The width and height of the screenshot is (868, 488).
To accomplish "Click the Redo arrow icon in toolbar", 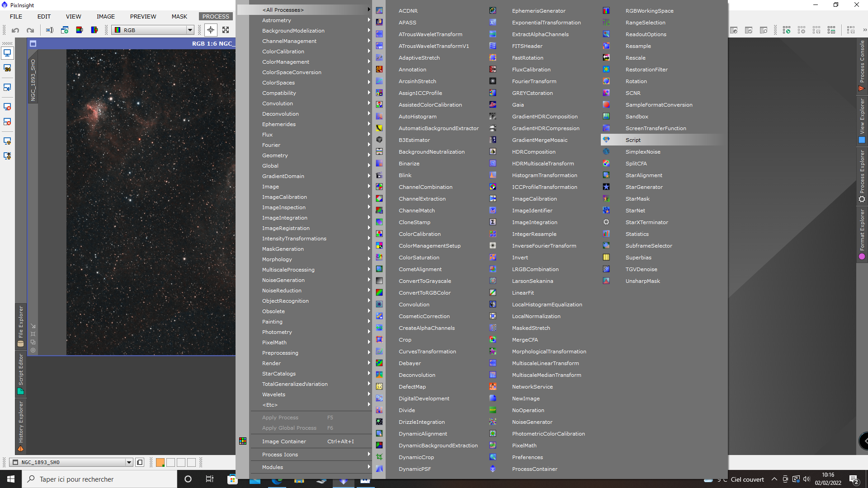I will 30,30.
